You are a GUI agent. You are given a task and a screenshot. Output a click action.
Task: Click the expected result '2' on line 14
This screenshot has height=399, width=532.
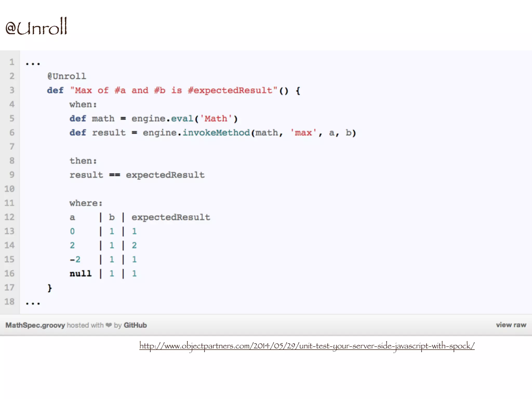pyautogui.click(x=134, y=245)
